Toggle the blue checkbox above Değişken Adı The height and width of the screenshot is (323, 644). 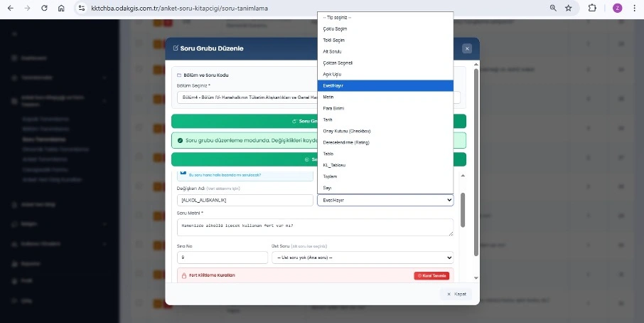coord(183,173)
